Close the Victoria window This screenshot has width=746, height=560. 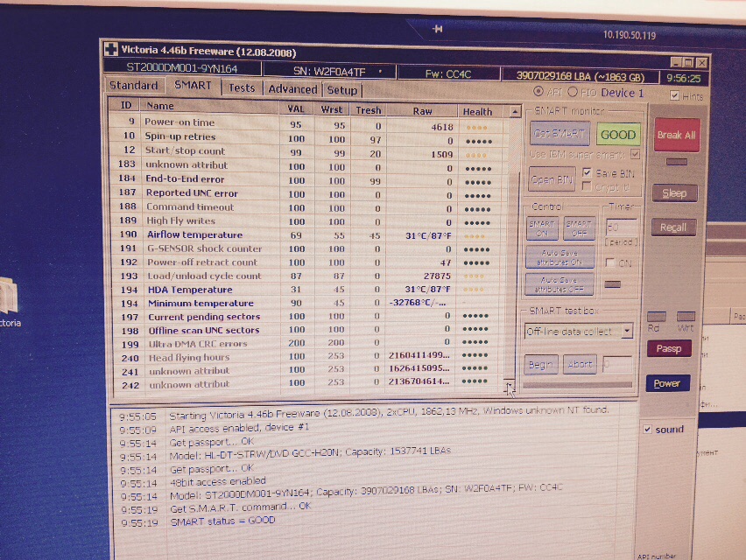(x=701, y=63)
